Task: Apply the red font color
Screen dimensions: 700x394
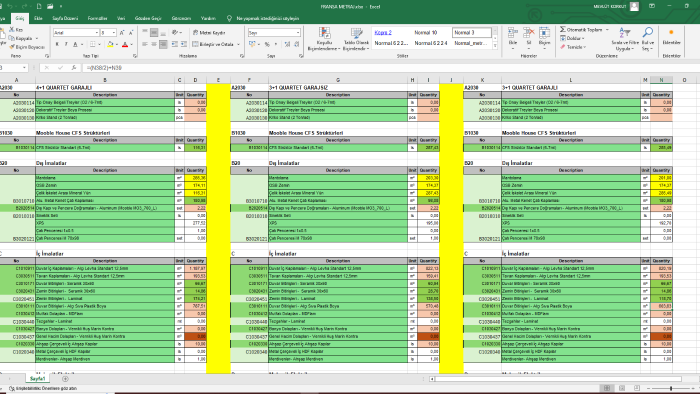Action: [x=125, y=44]
